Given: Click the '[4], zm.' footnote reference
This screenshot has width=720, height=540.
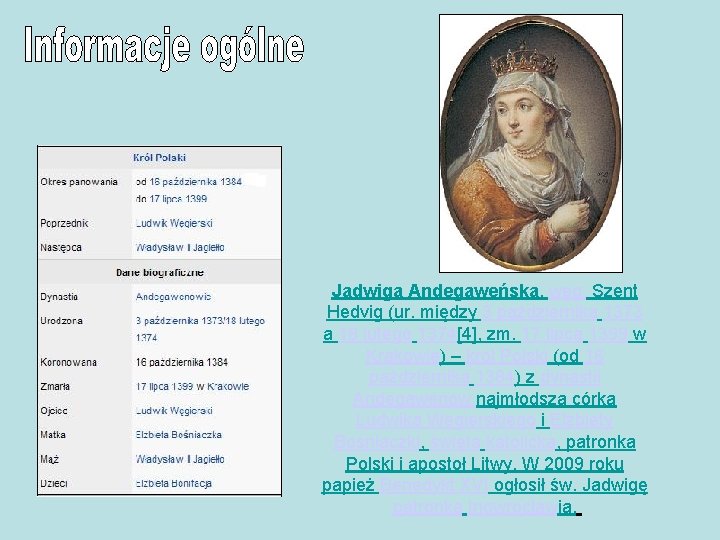Looking at the screenshot, I should tap(486, 334).
